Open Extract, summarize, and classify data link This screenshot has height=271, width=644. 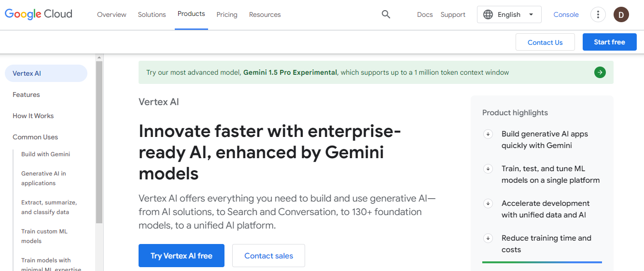[x=49, y=207]
